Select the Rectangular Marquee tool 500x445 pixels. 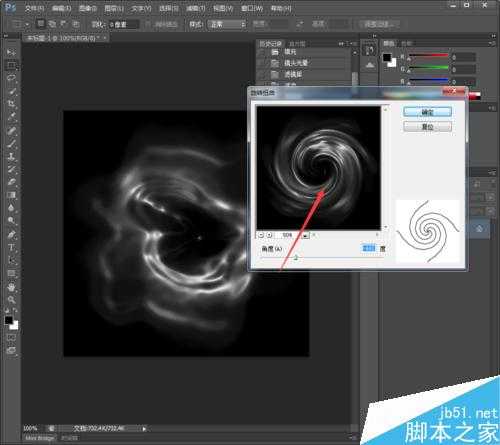(x=11, y=65)
